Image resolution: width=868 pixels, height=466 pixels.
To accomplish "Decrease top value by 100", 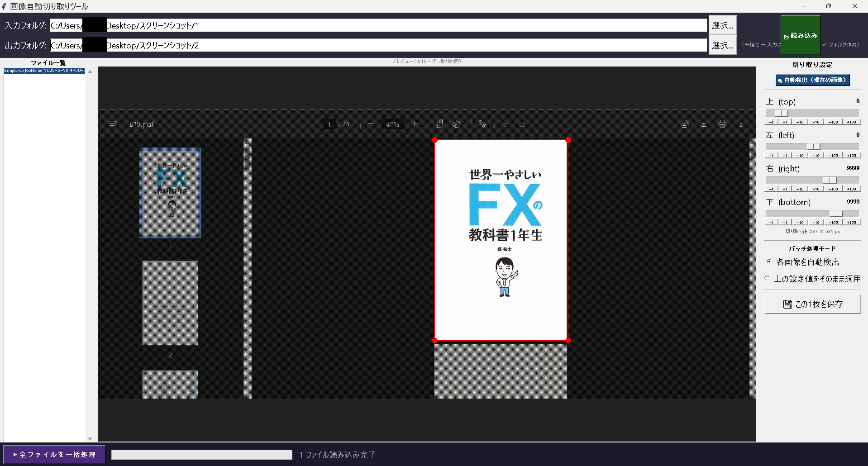I will tap(833, 122).
